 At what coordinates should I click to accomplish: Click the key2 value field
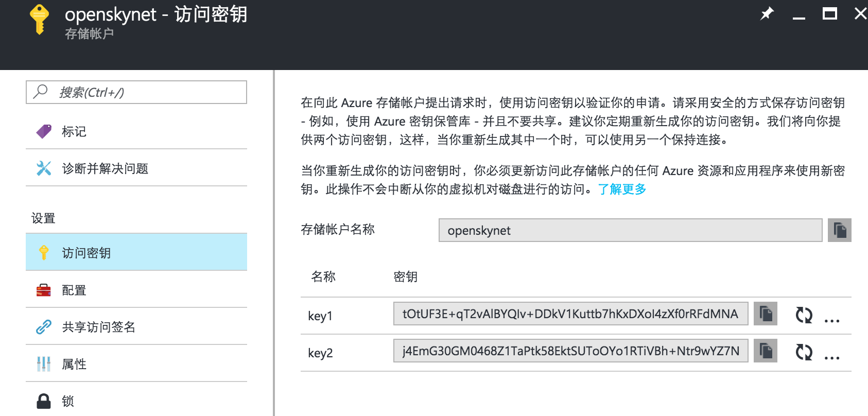571,351
